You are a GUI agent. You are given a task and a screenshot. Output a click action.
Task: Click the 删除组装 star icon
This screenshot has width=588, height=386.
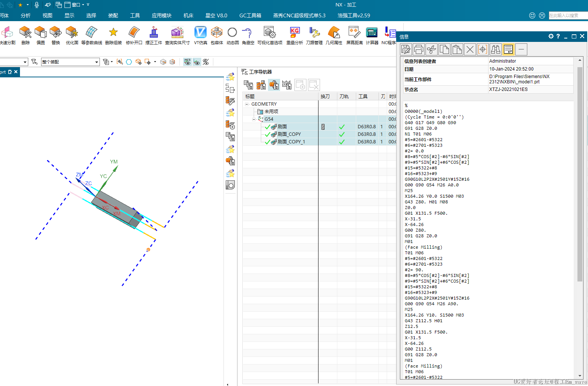(113, 35)
